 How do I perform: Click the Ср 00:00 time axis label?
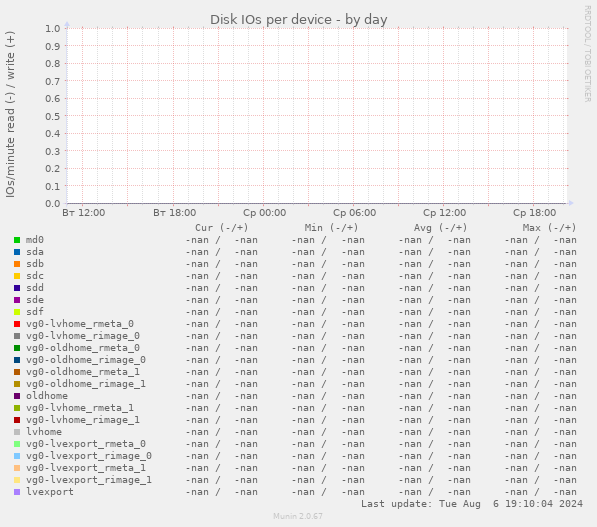[265, 212]
